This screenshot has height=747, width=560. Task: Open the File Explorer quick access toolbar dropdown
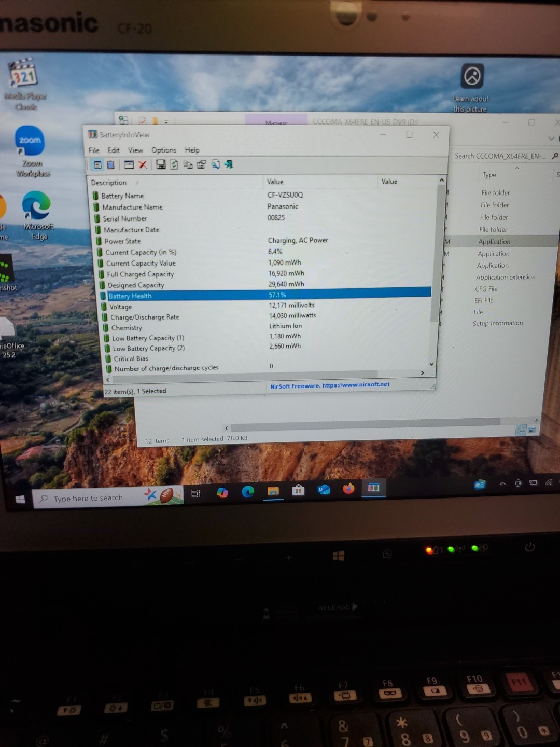click(x=166, y=122)
